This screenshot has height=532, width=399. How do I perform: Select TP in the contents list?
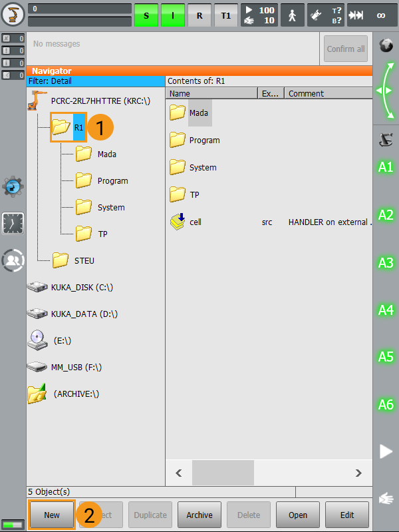184,194
